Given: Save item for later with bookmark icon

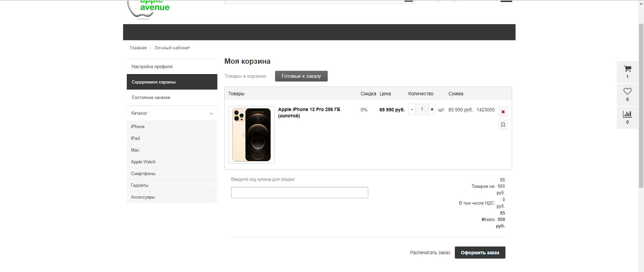Looking at the screenshot, I should click(503, 125).
